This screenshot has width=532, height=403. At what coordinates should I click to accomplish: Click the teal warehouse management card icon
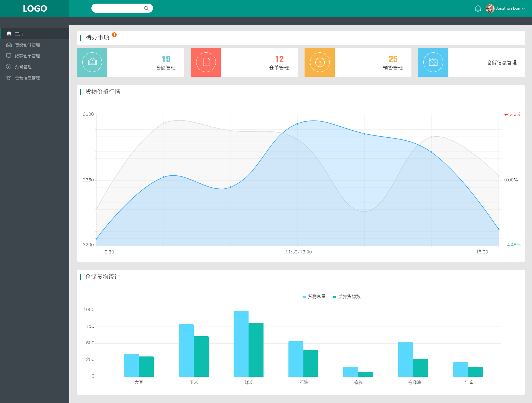(92, 62)
